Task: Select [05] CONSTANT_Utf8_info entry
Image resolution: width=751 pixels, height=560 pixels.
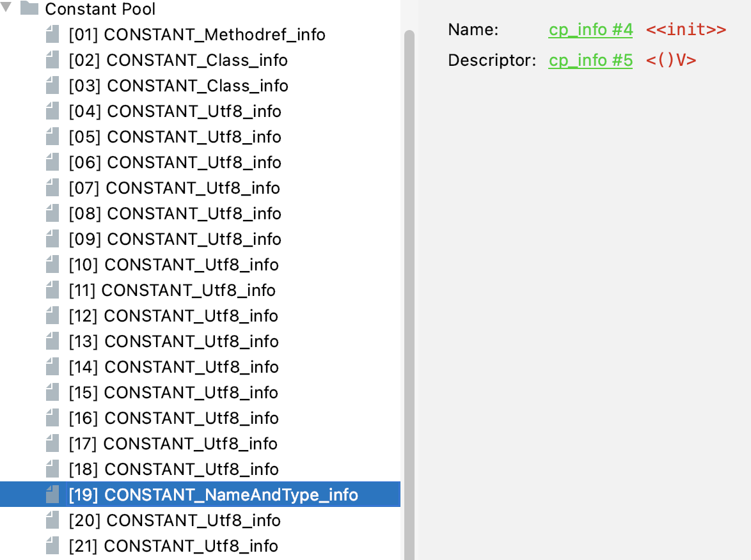Action: pos(175,137)
